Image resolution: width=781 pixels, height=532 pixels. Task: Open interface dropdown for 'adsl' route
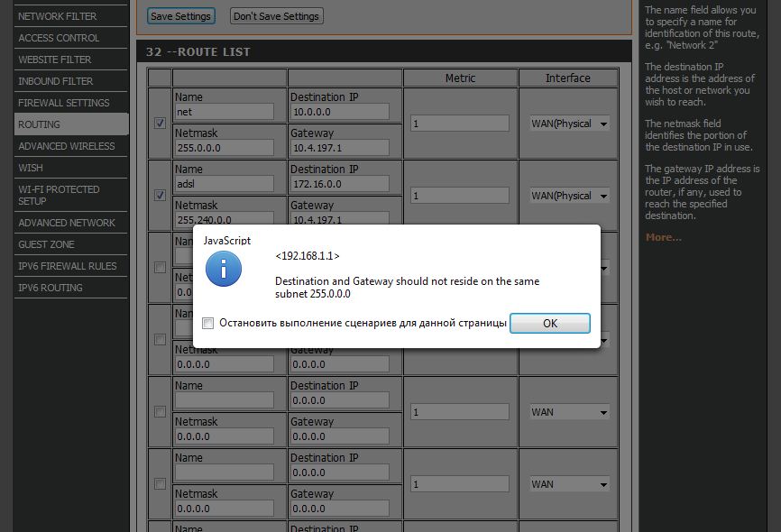pyautogui.click(x=569, y=196)
